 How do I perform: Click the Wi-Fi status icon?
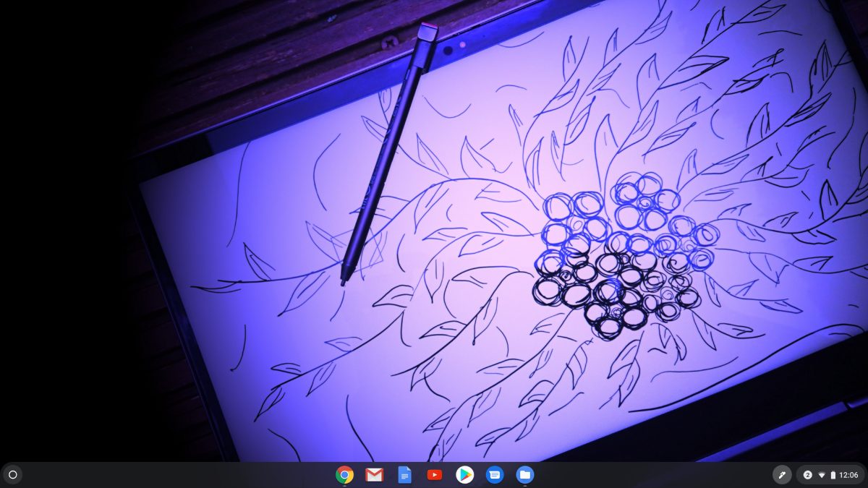[822, 475]
